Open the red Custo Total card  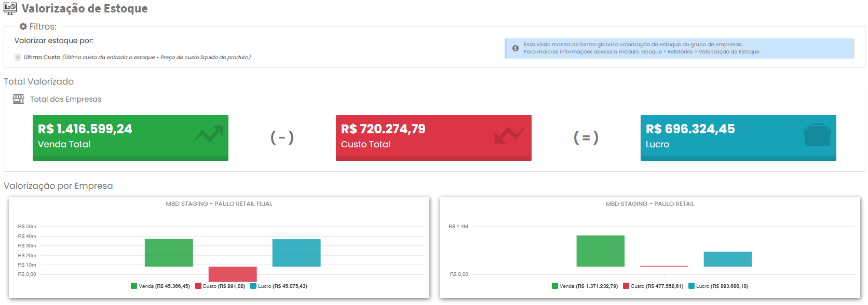click(x=433, y=137)
